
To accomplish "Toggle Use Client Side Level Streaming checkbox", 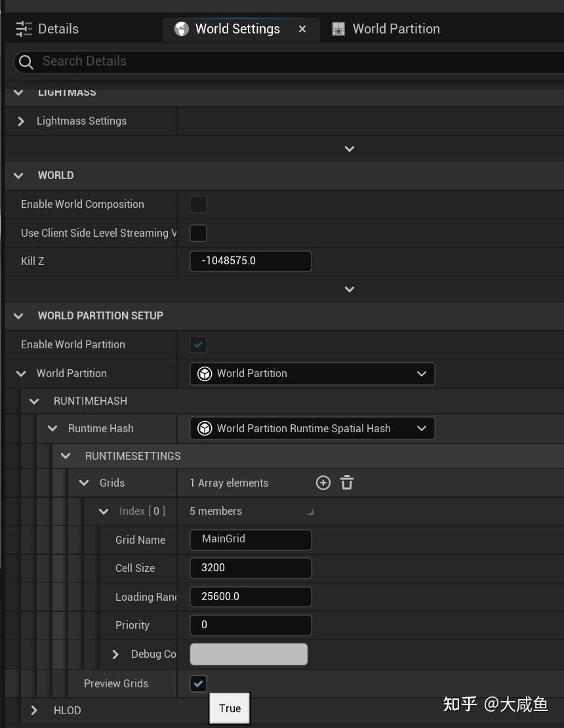I will pyautogui.click(x=198, y=233).
